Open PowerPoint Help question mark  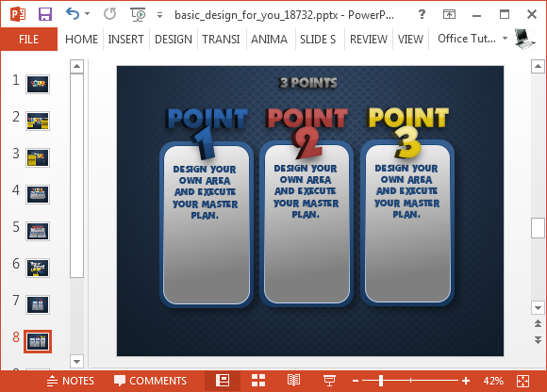coord(422,14)
